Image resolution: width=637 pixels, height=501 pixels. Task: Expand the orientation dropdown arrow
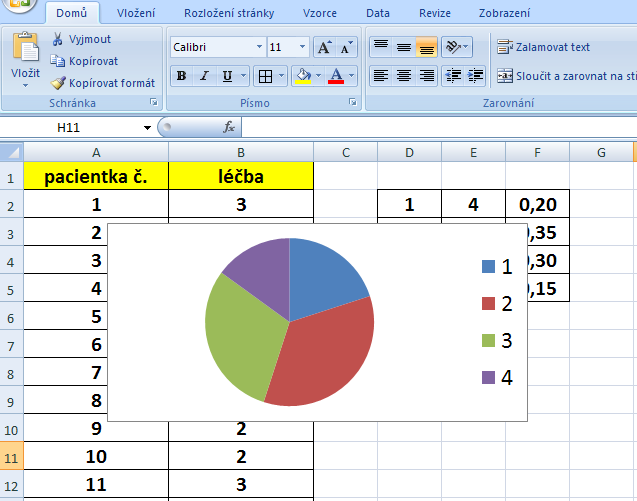[x=466, y=47]
